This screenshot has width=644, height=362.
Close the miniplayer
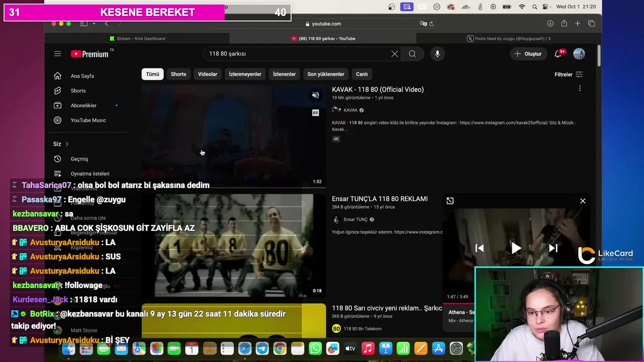pyautogui.click(x=583, y=201)
